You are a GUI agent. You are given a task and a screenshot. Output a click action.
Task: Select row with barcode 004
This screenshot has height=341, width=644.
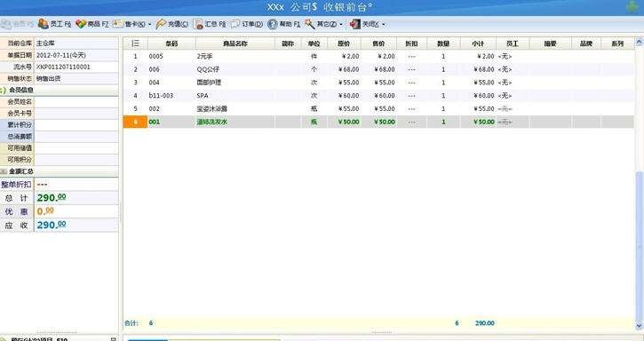click(x=378, y=83)
